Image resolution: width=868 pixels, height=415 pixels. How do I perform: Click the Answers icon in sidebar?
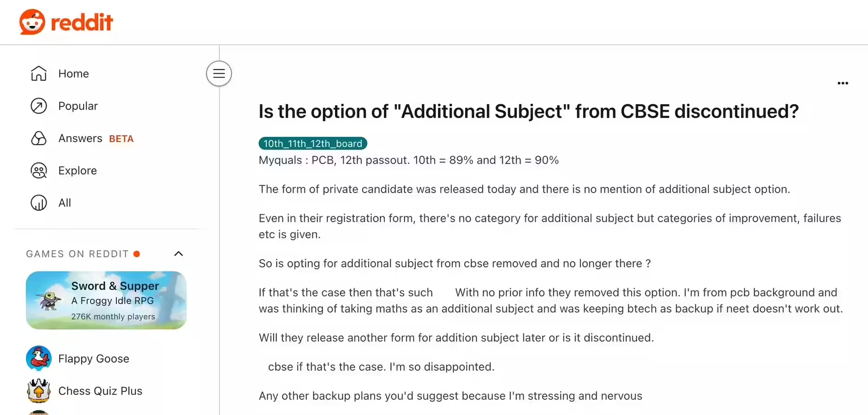(39, 138)
